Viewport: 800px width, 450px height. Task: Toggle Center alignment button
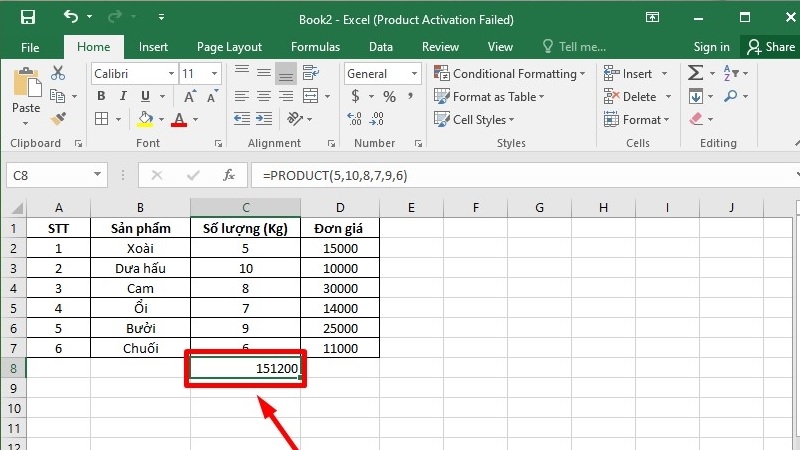[x=264, y=96]
